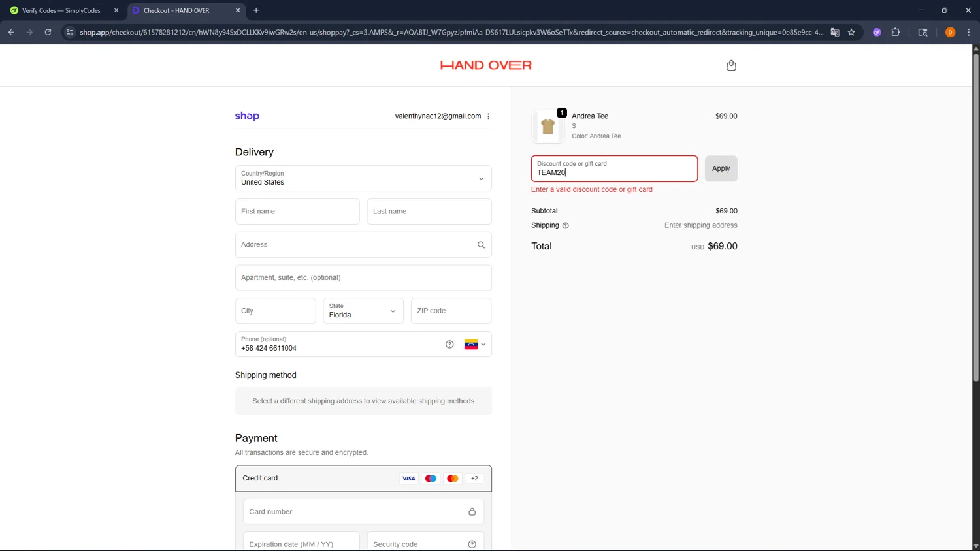Open account options menu next to email
The image size is (980, 551).
489,116
